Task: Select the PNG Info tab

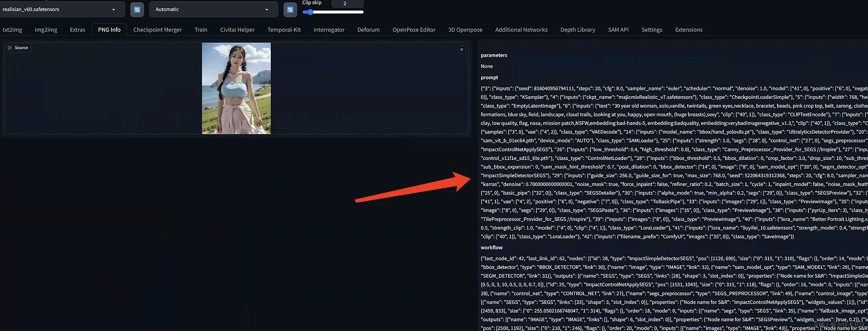Action: point(109,30)
